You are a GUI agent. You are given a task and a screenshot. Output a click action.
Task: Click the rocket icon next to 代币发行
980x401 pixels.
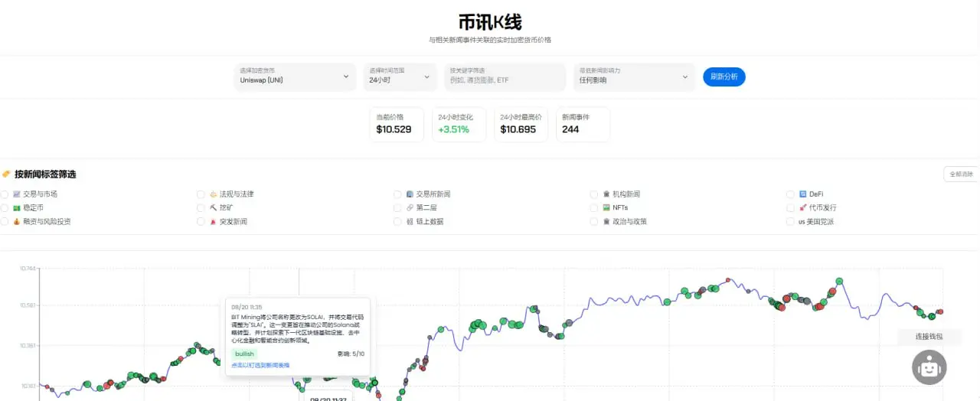(803, 208)
